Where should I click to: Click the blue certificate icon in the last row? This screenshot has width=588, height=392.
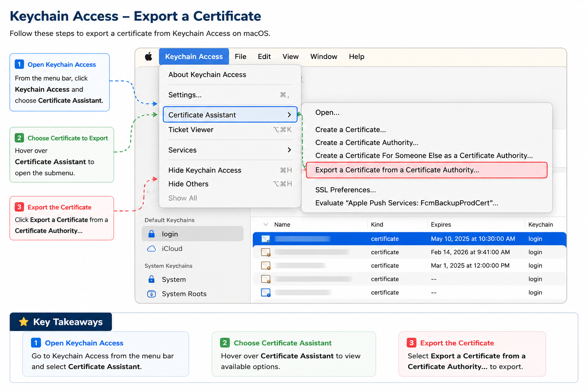[x=266, y=292]
